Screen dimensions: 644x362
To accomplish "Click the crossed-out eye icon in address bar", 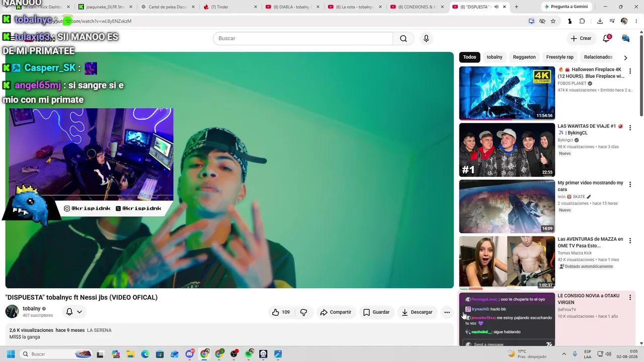I will [x=542, y=21].
